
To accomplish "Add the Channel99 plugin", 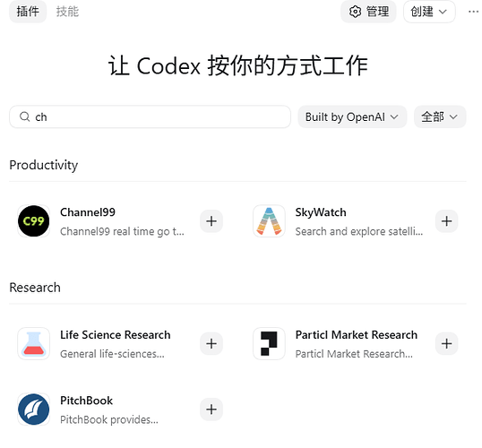I will point(211,221).
